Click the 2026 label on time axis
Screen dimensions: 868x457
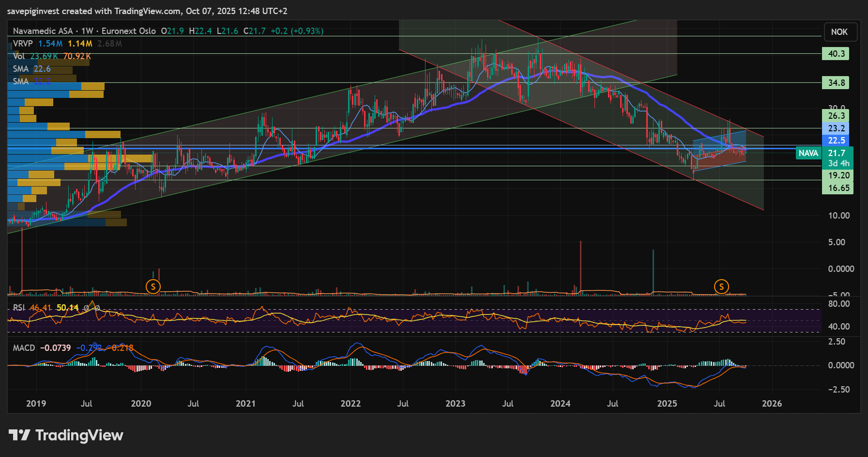pos(772,404)
